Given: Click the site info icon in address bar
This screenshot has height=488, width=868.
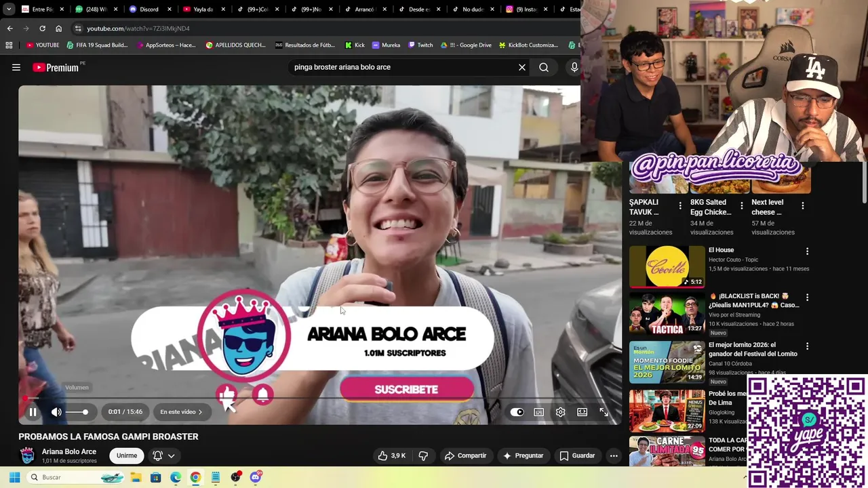Looking at the screenshot, I should tap(78, 28).
